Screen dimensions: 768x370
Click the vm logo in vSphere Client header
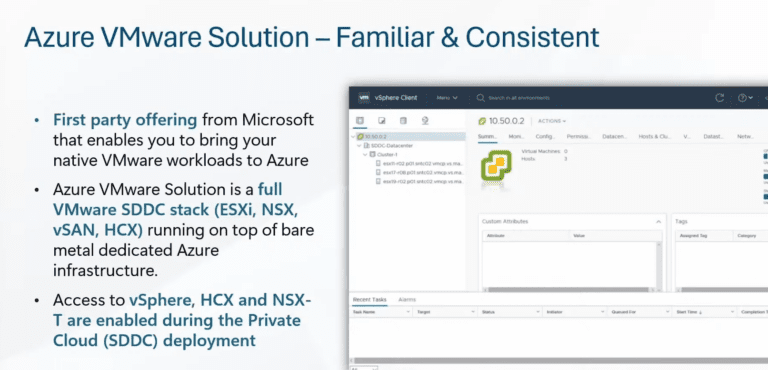tap(364, 98)
